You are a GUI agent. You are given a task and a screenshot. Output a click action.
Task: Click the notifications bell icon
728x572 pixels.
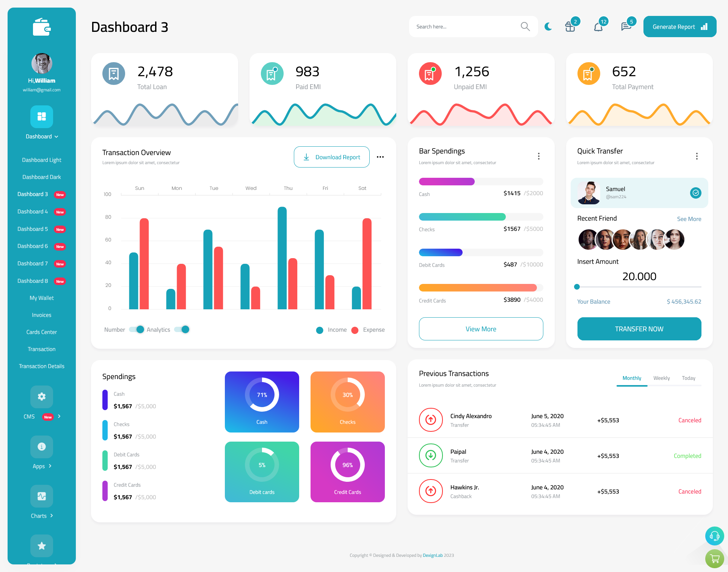pos(598,27)
